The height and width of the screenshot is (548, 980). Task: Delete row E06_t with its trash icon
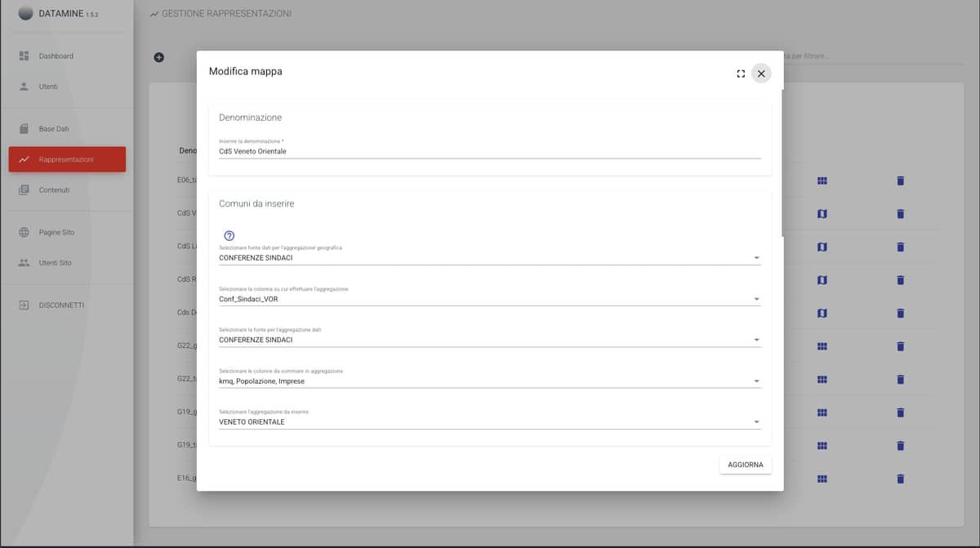click(x=901, y=180)
